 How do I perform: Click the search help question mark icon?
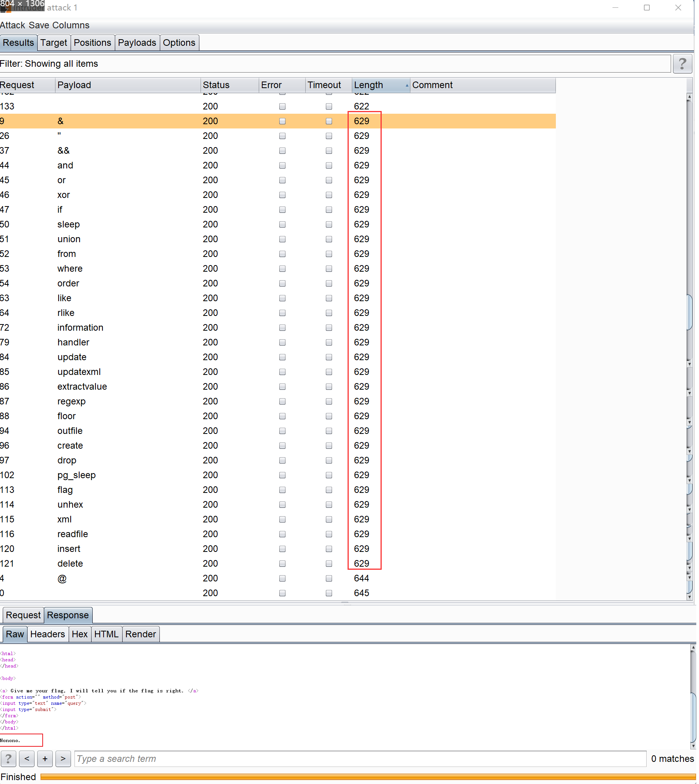click(x=9, y=758)
